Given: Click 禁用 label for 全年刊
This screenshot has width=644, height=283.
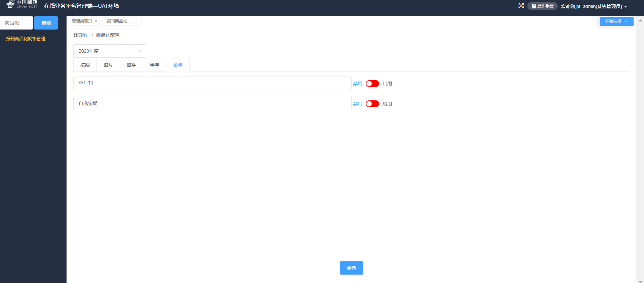Looking at the screenshot, I should click(358, 84).
